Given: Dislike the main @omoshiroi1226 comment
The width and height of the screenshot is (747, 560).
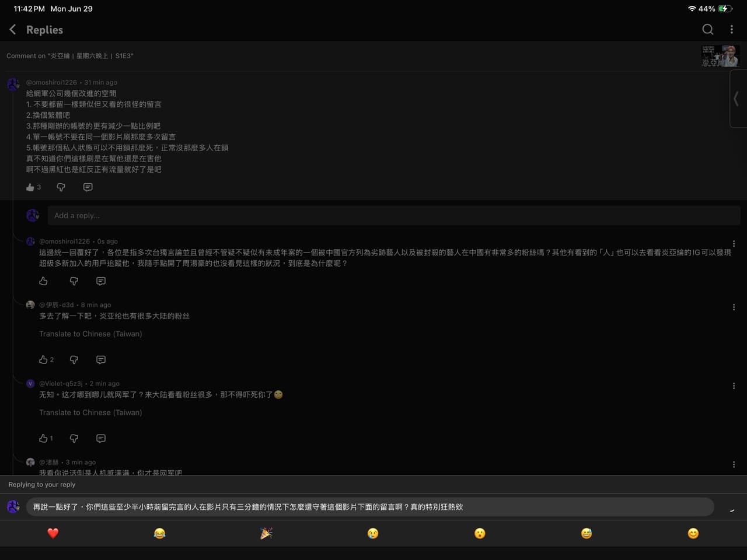Looking at the screenshot, I should click(x=61, y=187).
